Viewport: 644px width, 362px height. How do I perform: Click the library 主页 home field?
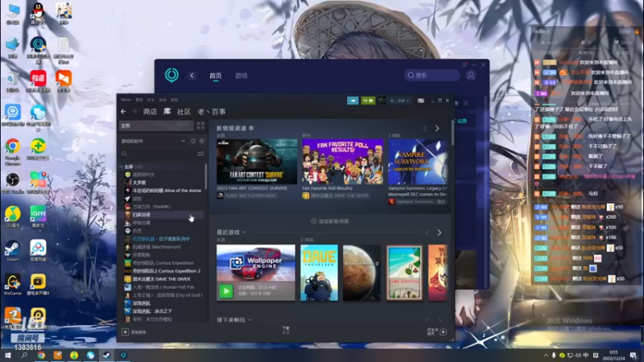[156, 125]
